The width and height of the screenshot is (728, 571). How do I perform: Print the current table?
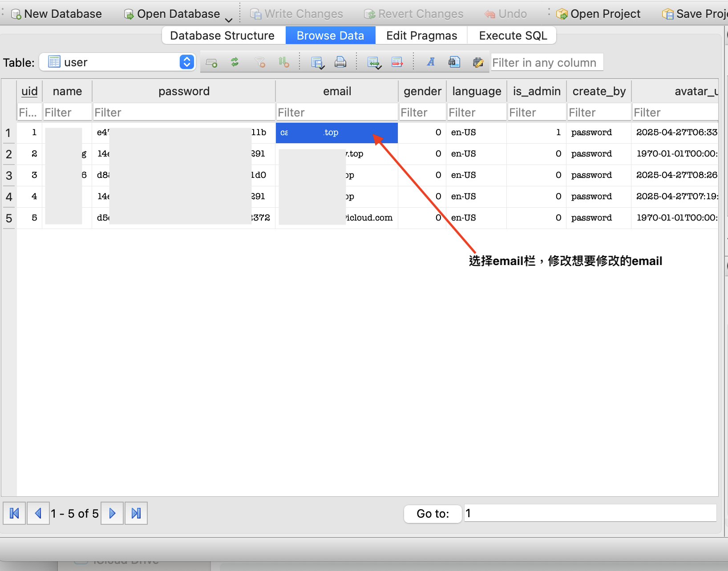[340, 62]
